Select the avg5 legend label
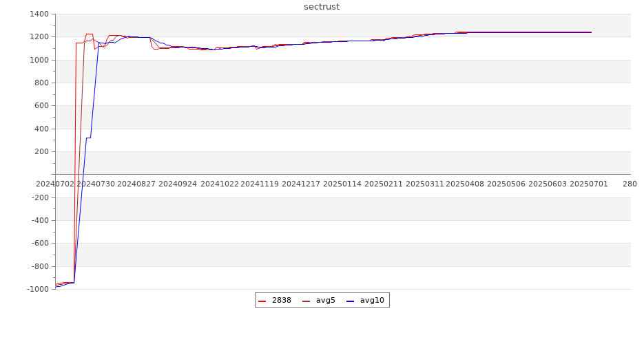This screenshot has width=644, height=344. click(x=325, y=301)
